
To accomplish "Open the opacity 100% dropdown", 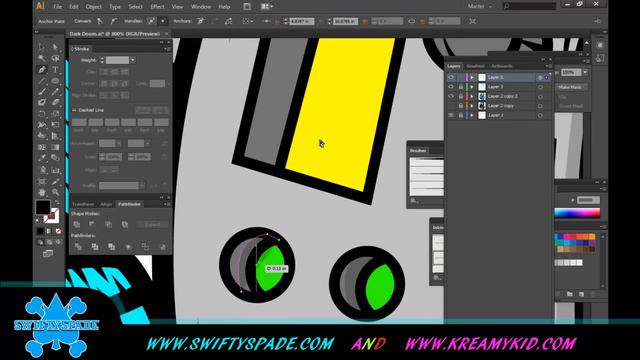I will pyautogui.click(x=585, y=72).
